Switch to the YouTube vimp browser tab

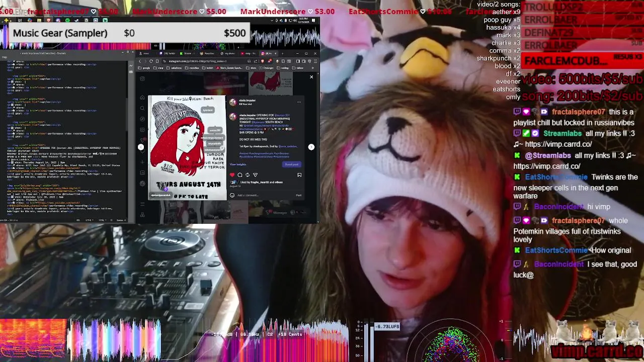[x=248, y=53]
